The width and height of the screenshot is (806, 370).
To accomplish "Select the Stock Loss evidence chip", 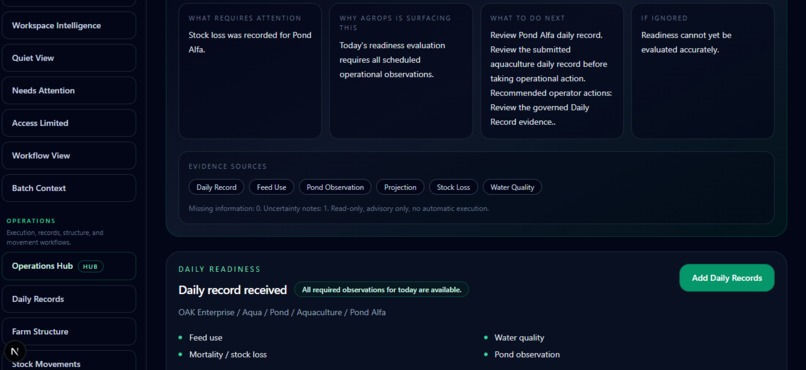I will pos(453,188).
